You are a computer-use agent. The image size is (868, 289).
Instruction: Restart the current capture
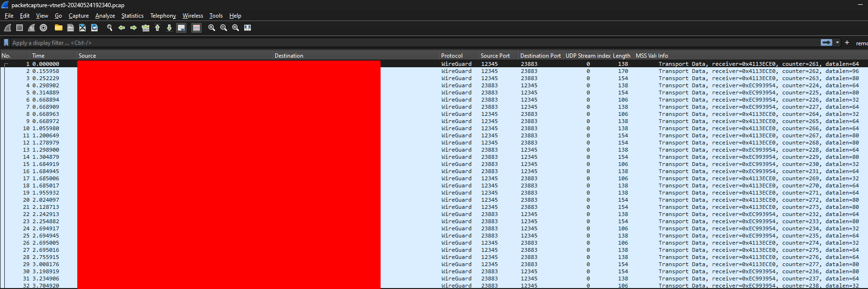[x=31, y=28]
